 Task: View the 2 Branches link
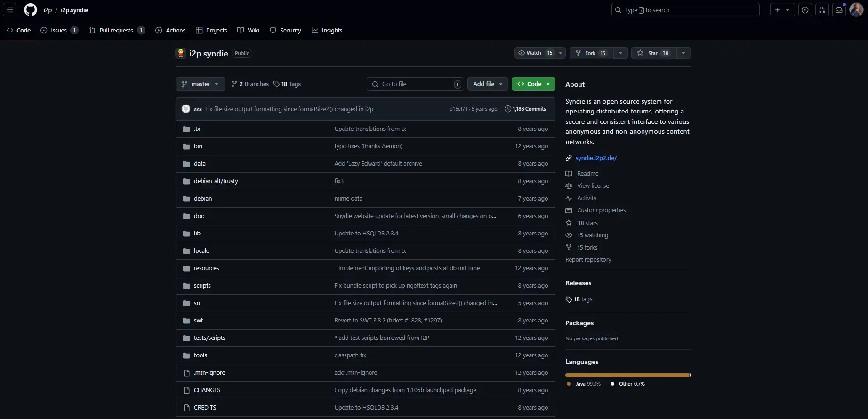point(250,84)
